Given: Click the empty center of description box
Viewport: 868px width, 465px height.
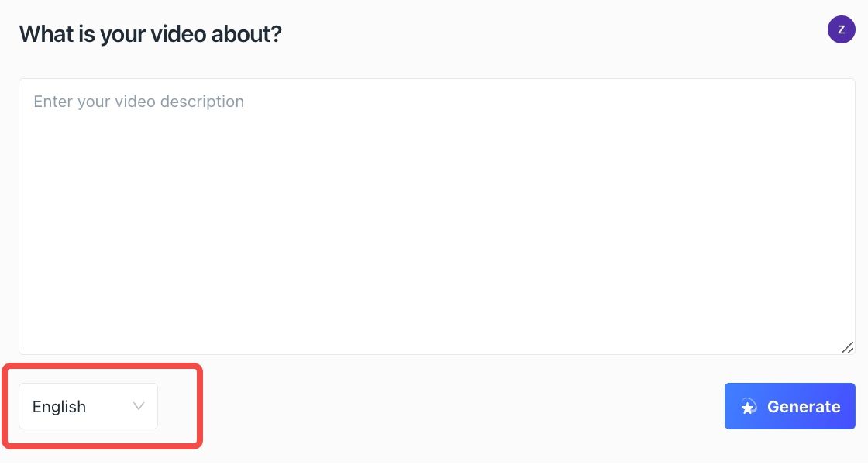Looking at the screenshot, I should click(x=437, y=216).
